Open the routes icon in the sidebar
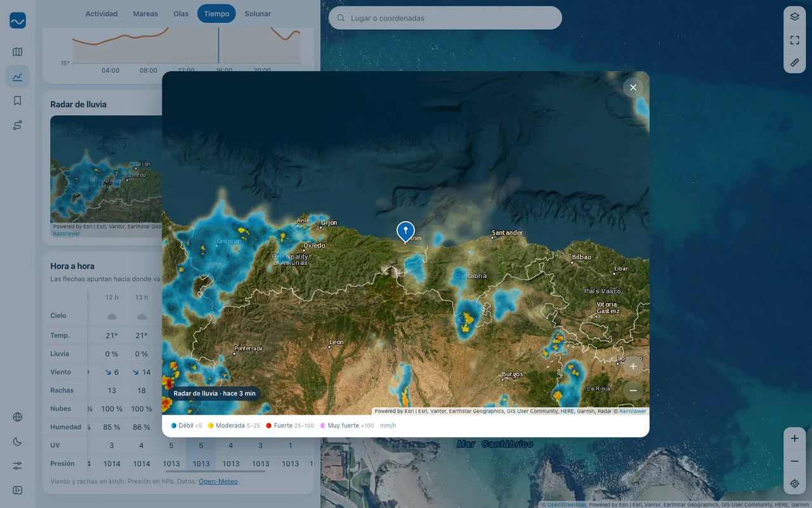 point(17,125)
